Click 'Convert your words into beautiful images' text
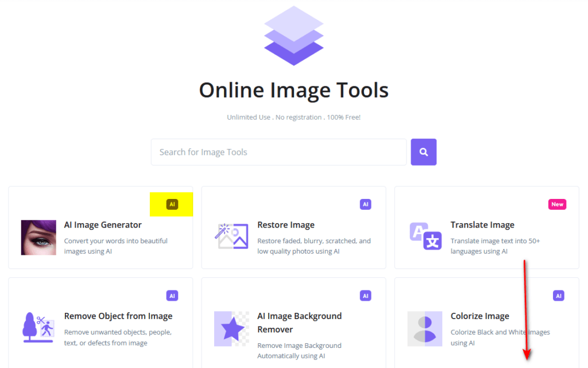 coord(116,246)
